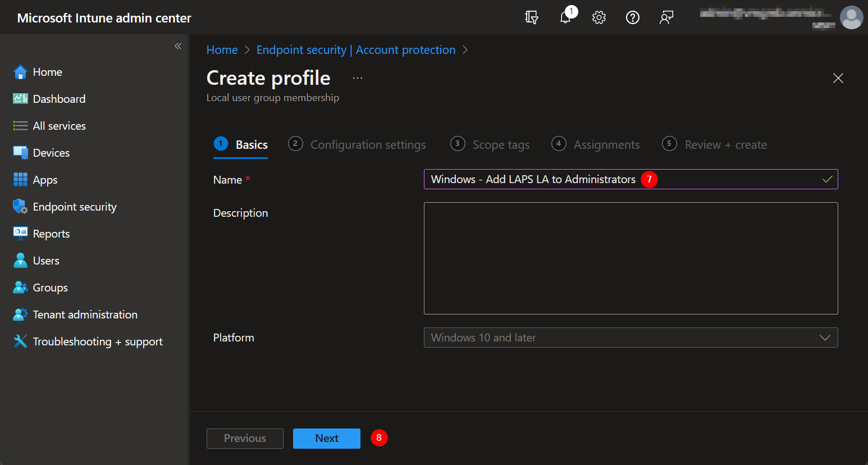Screen dimensions: 868x465
Task: Open the ellipsis menu beside Create profile
Action: 358,78
